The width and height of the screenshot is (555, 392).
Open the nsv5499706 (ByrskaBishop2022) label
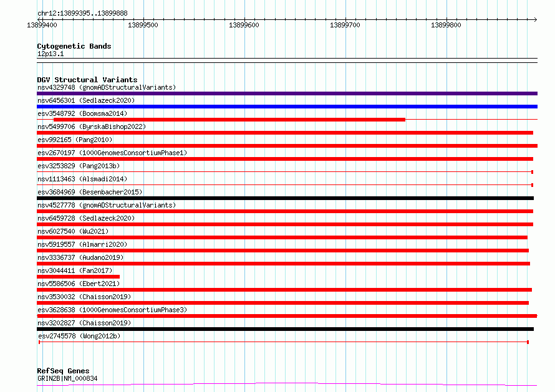click(x=92, y=127)
